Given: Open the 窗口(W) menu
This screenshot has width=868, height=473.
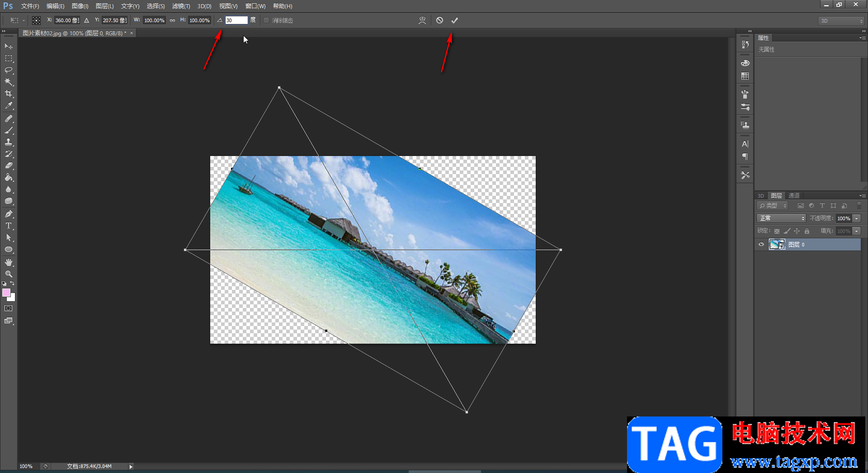Looking at the screenshot, I should pos(255,6).
